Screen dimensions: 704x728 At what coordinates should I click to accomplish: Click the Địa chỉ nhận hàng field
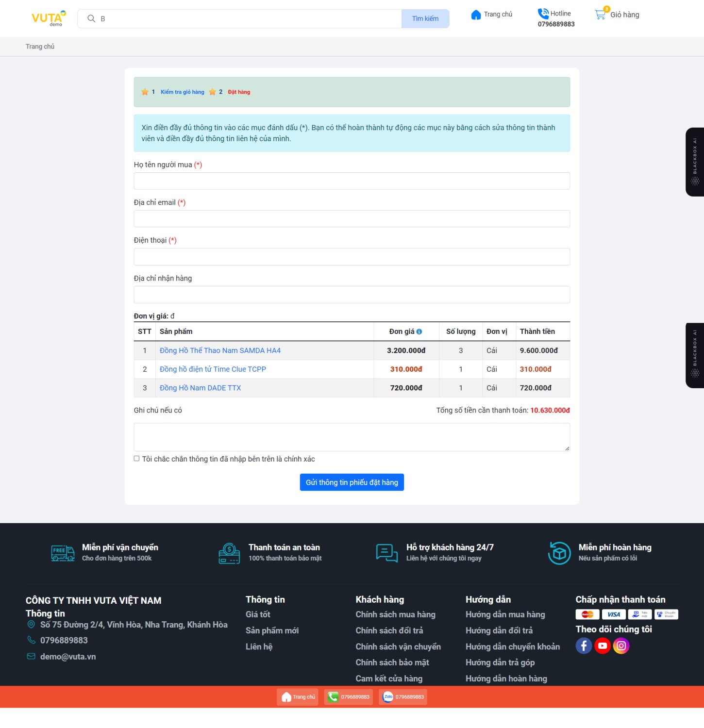pyautogui.click(x=352, y=295)
